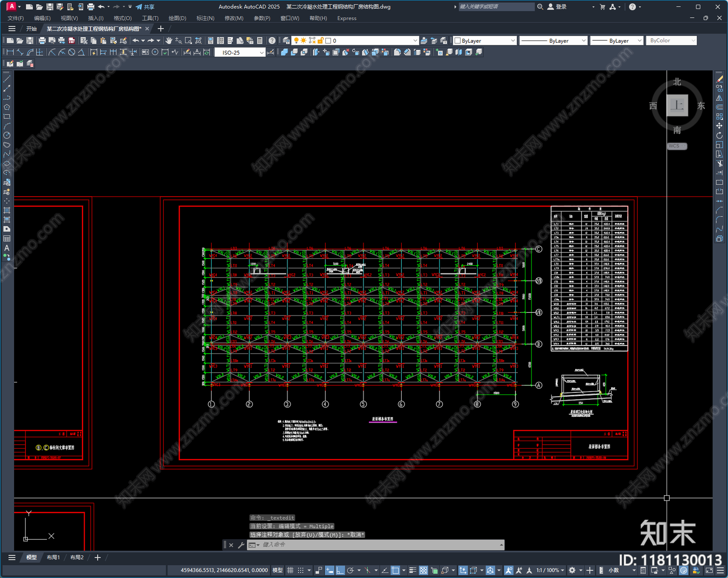Screen dimensions: 728x578
Task: Open the ISO-25 dimension style dropdown
Action: tap(240, 52)
